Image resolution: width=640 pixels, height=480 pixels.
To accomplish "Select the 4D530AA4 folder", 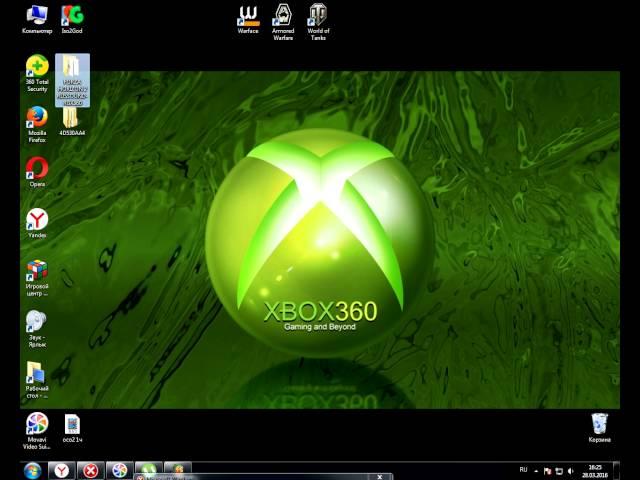I will click(x=72, y=122).
